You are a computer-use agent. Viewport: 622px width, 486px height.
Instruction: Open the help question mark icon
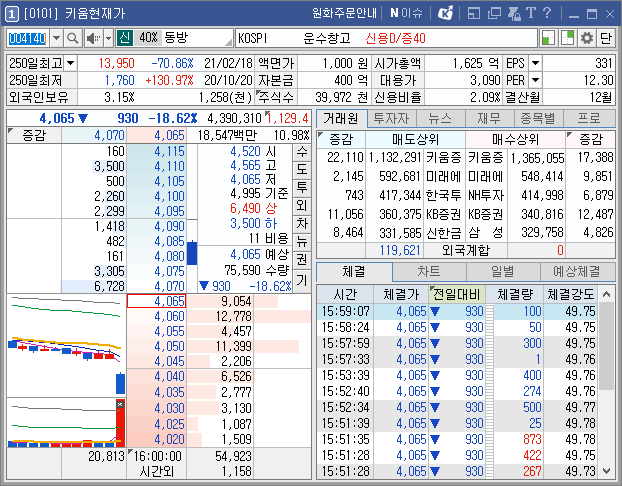point(547,13)
